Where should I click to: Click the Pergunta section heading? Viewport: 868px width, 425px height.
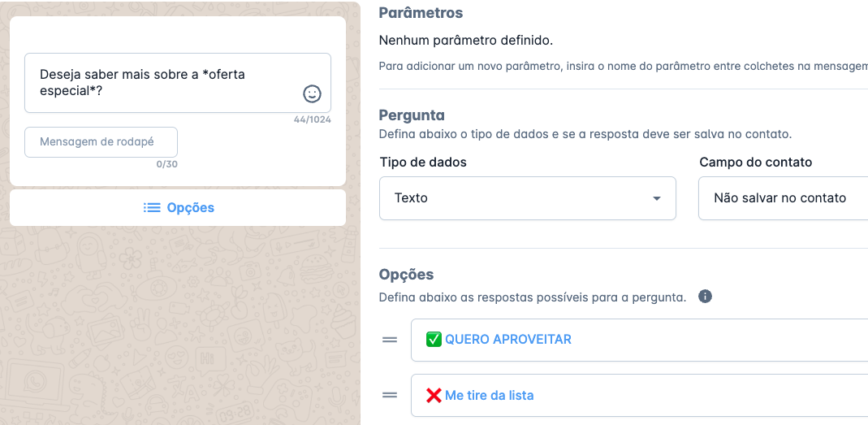[412, 115]
